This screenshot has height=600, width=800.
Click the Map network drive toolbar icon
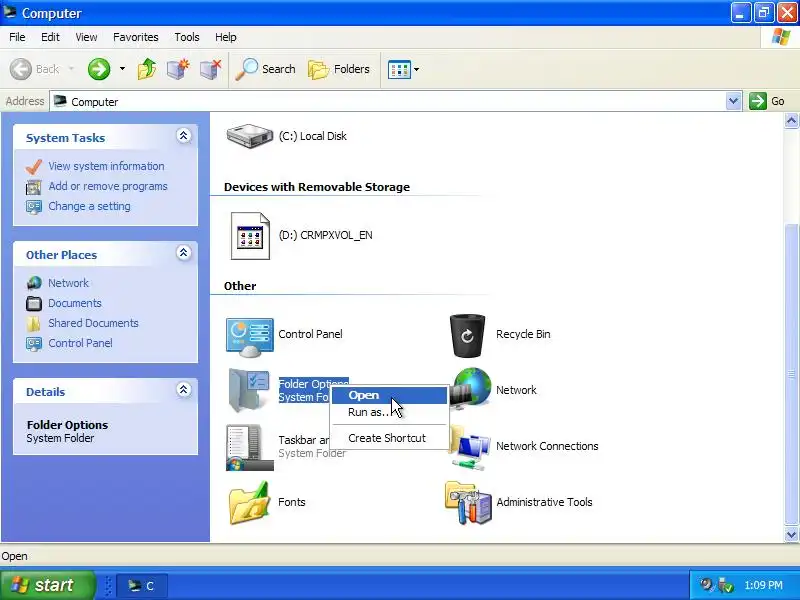178,69
